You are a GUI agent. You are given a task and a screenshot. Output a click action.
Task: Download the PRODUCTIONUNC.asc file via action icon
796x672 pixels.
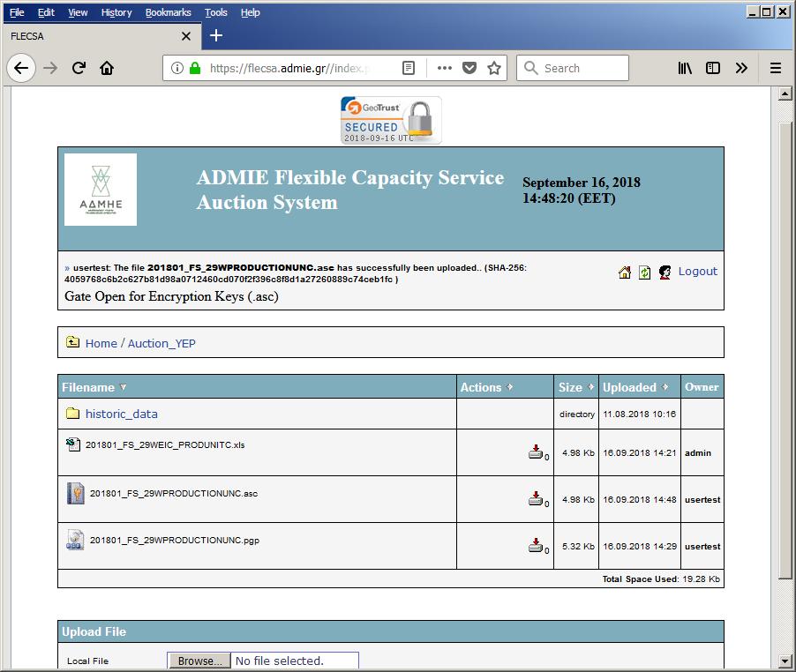click(536, 498)
